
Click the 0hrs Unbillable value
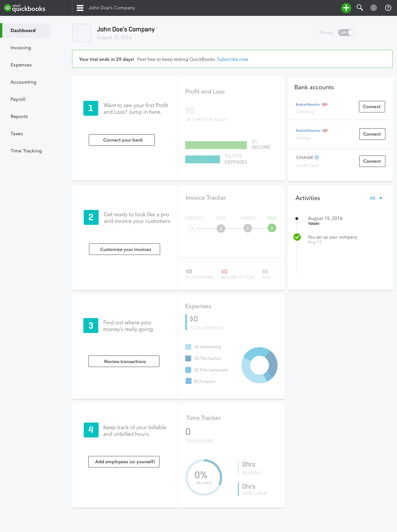click(x=249, y=487)
